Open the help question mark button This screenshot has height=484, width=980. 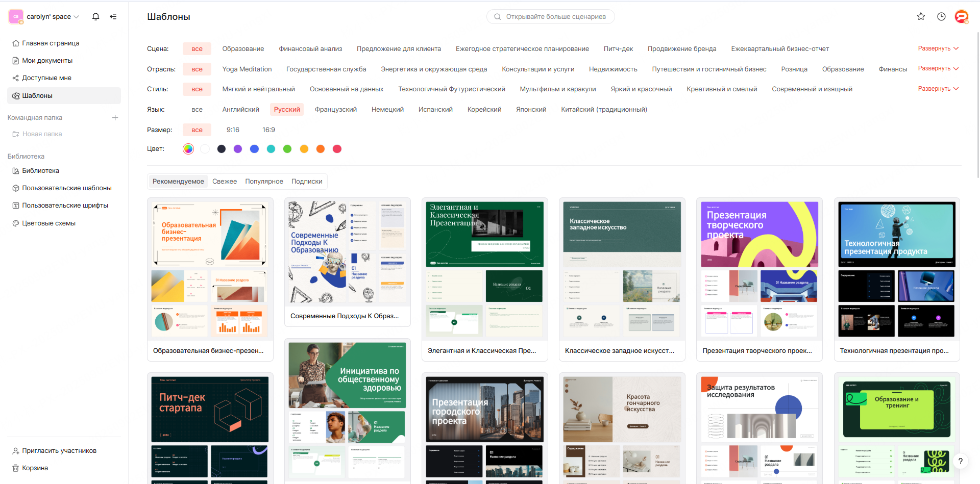(960, 461)
